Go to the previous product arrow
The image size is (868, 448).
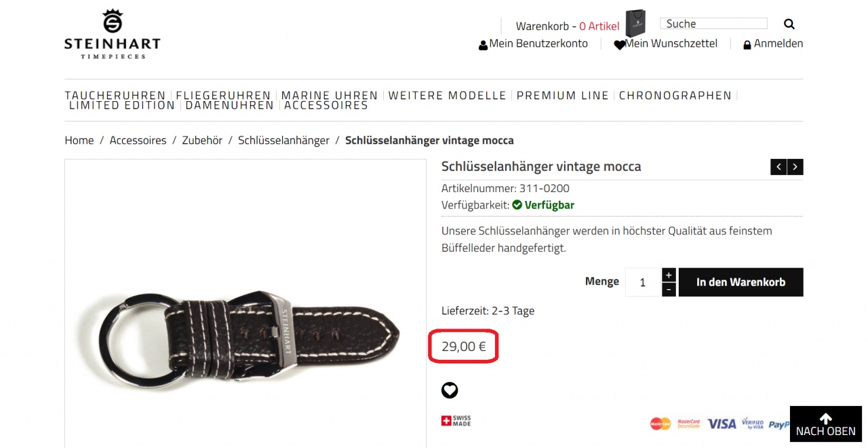[x=778, y=167]
